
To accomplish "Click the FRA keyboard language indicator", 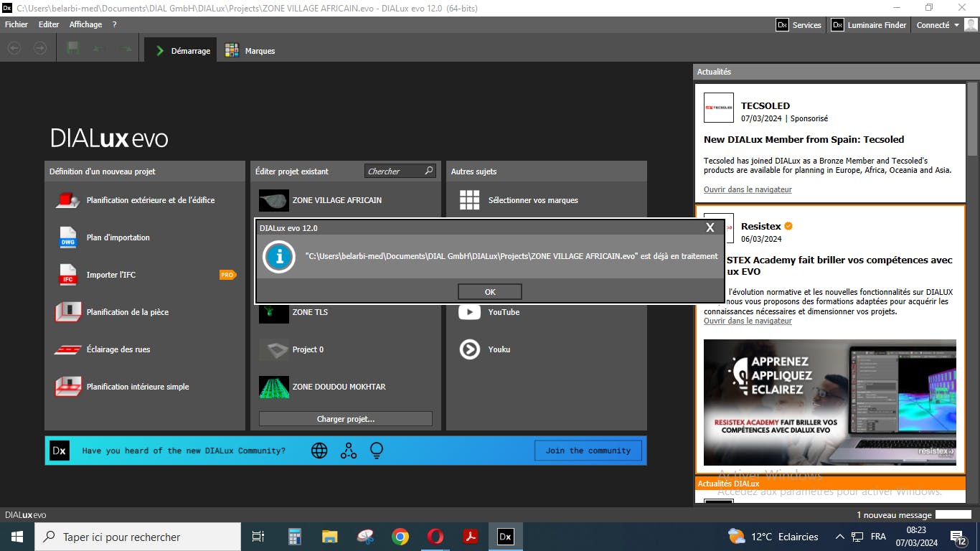I will tap(878, 537).
